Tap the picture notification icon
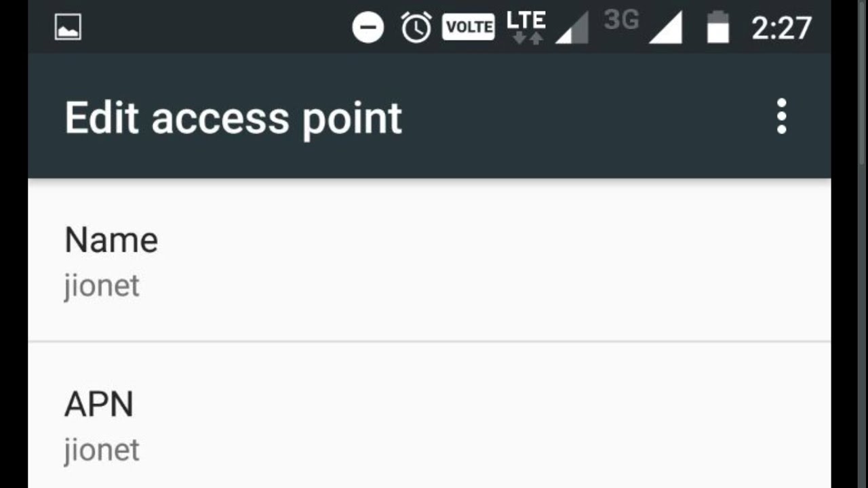868x488 pixels. 68,27
